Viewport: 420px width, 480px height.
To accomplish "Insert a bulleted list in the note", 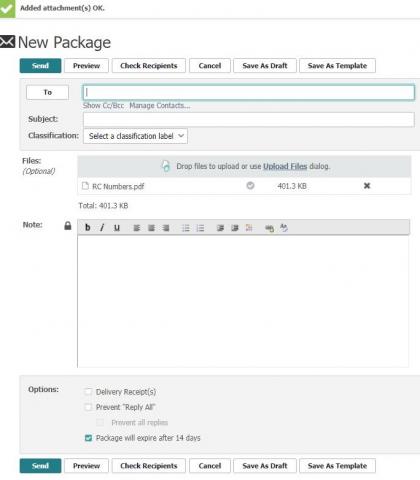I will click(185, 228).
